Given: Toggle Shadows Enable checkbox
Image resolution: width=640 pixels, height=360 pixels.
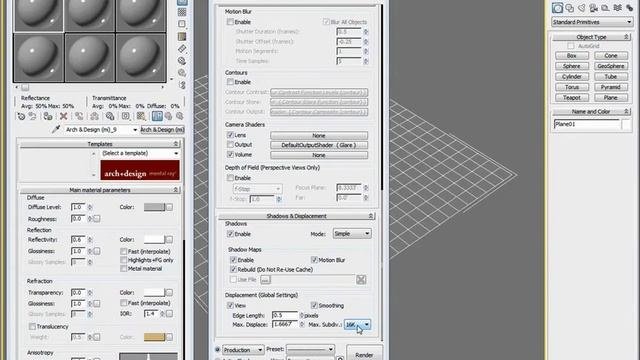Looking at the screenshot, I should click(230, 234).
